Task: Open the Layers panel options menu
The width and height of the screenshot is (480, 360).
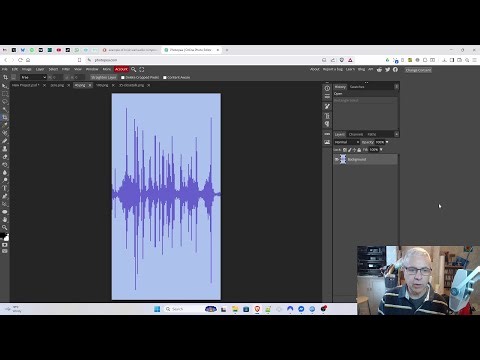Action: pyautogui.click(x=396, y=134)
